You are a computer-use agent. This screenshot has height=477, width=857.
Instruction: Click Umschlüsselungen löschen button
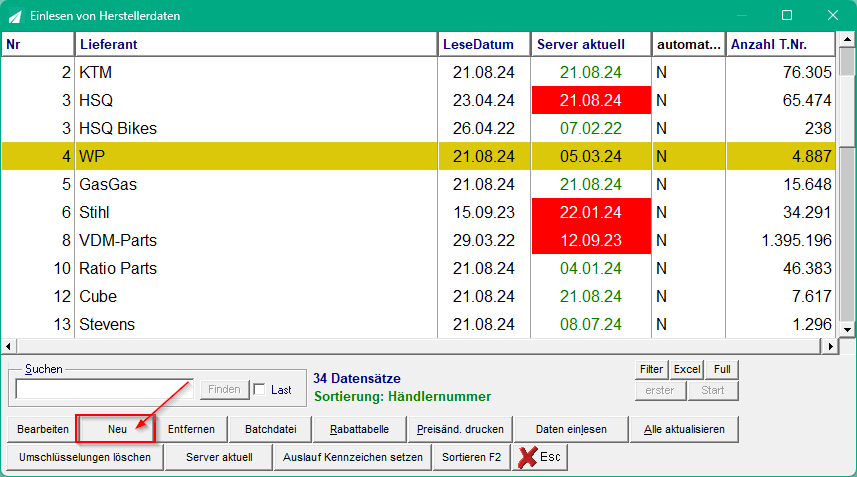pyautogui.click(x=85, y=457)
